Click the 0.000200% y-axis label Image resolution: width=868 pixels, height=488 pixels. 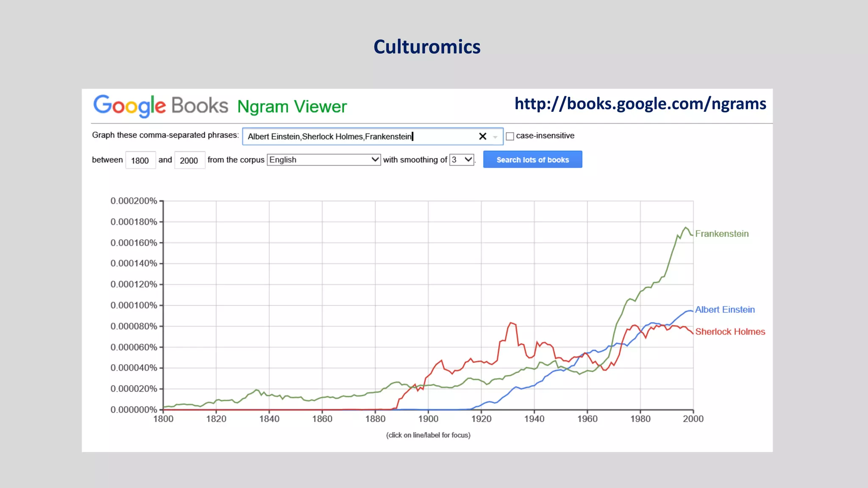[134, 201]
